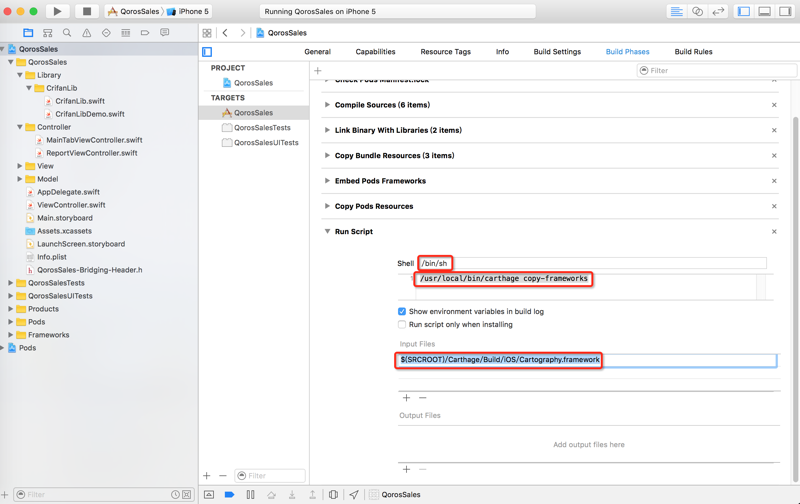The height and width of the screenshot is (504, 800).
Task: Open the debug navigator icon
Action: tap(126, 33)
